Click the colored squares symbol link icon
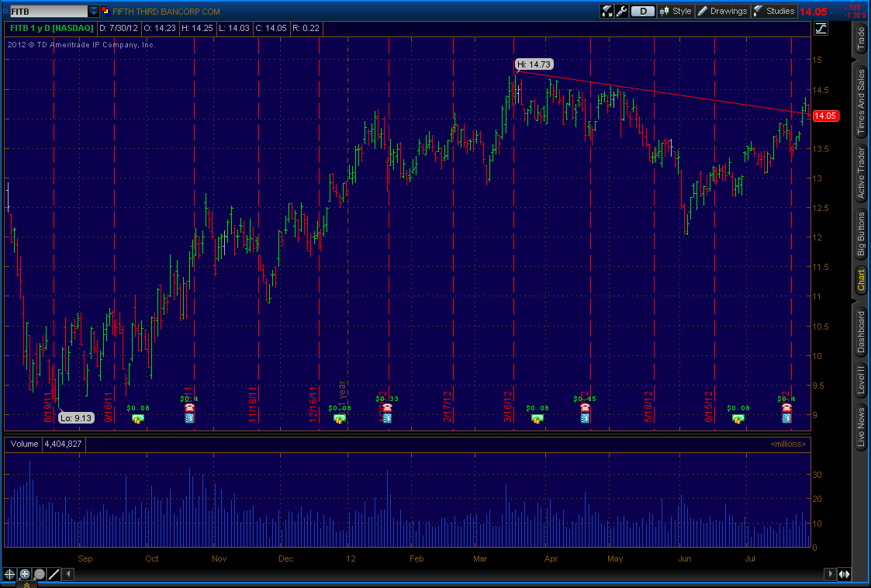 pos(105,11)
